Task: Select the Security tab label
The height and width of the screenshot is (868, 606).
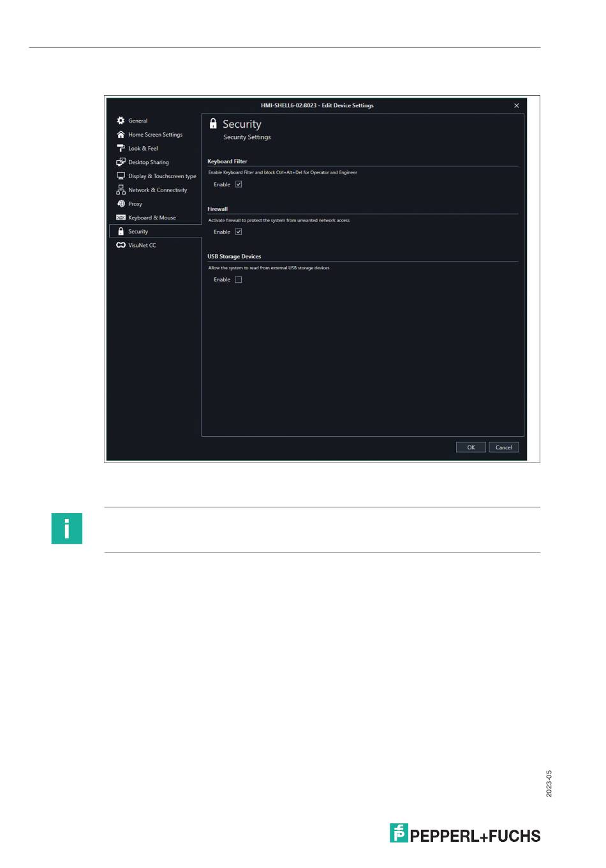Action: pos(138,232)
